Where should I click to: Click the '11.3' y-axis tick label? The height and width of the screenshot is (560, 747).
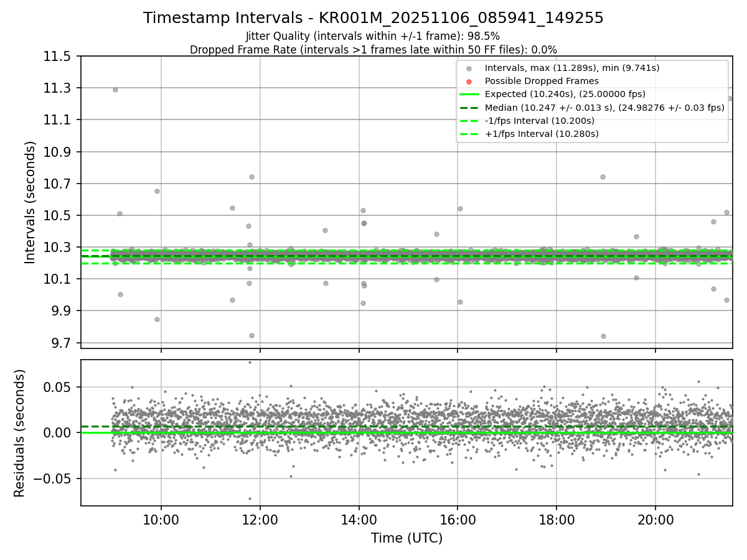58,88
